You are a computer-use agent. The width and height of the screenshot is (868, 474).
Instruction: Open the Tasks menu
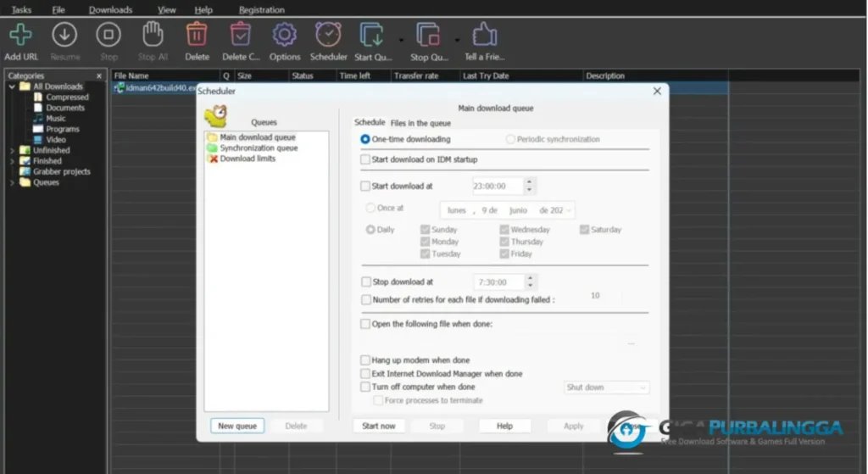pyautogui.click(x=21, y=9)
